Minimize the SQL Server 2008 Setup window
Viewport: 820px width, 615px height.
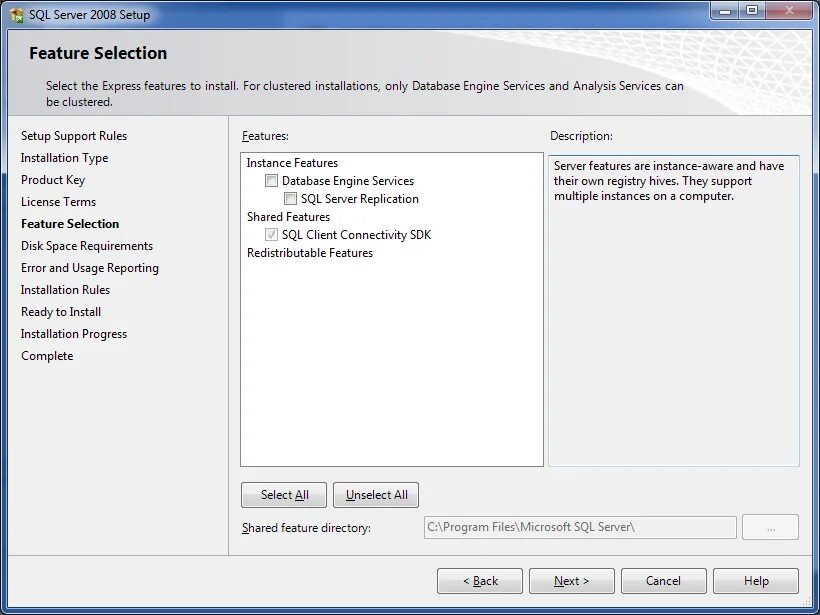725,11
